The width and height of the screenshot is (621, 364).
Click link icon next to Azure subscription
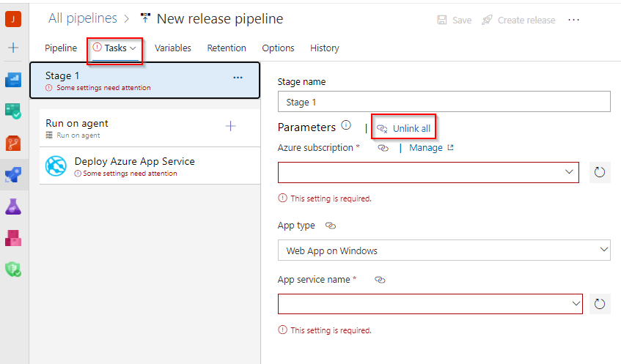(x=383, y=148)
